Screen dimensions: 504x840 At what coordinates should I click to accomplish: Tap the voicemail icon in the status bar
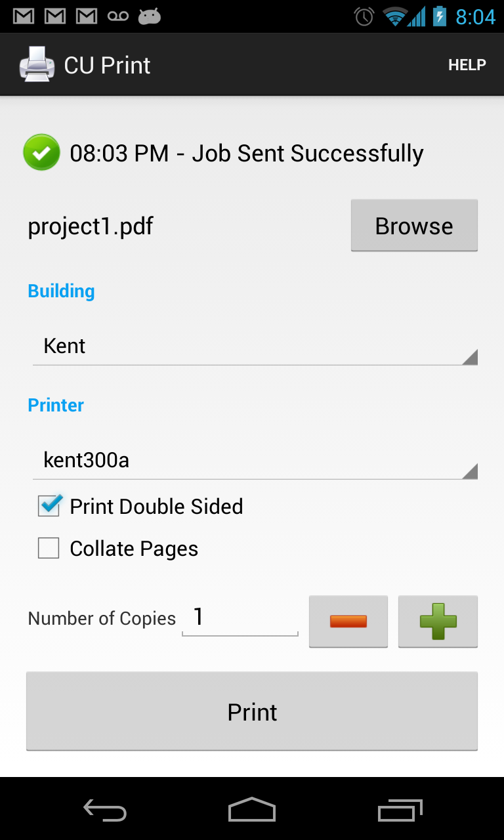[x=118, y=16]
